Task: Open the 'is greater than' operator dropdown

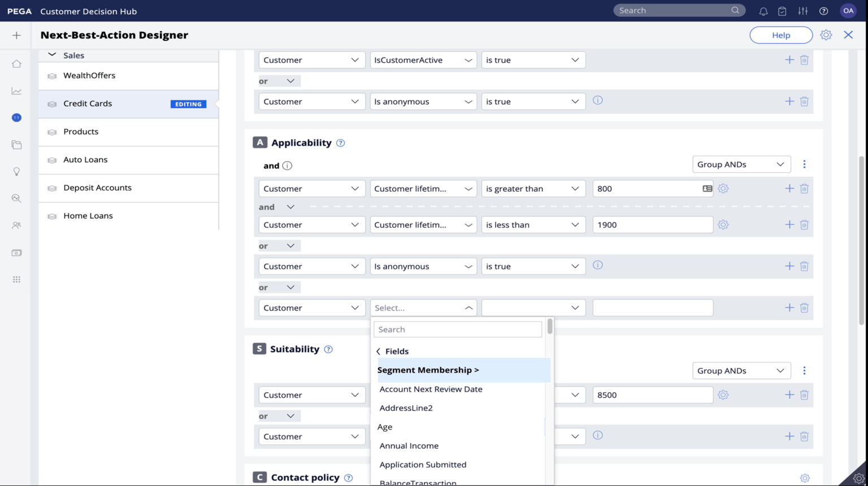Action: tap(532, 189)
